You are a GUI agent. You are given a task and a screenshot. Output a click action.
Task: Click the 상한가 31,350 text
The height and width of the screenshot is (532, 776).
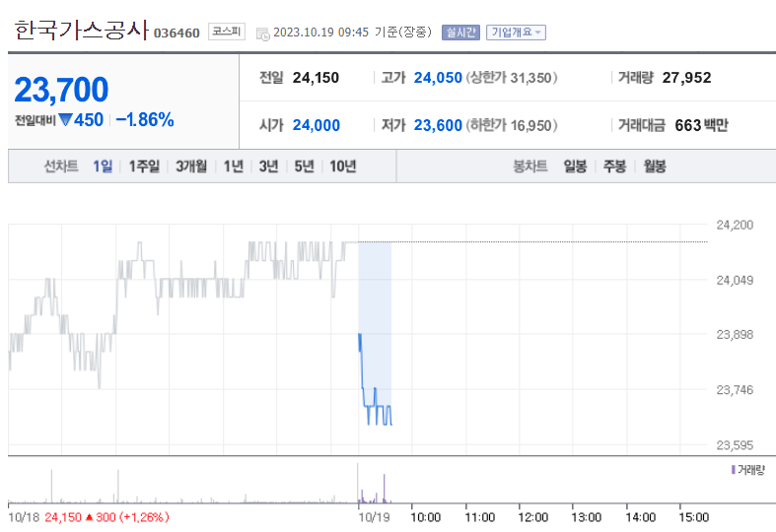click(512, 78)
